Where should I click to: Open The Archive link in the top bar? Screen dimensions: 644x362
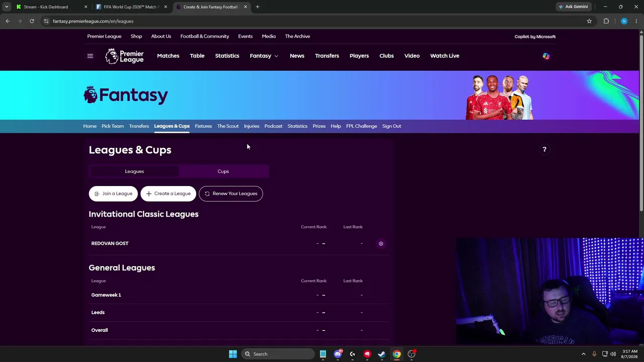click(297, 36)
